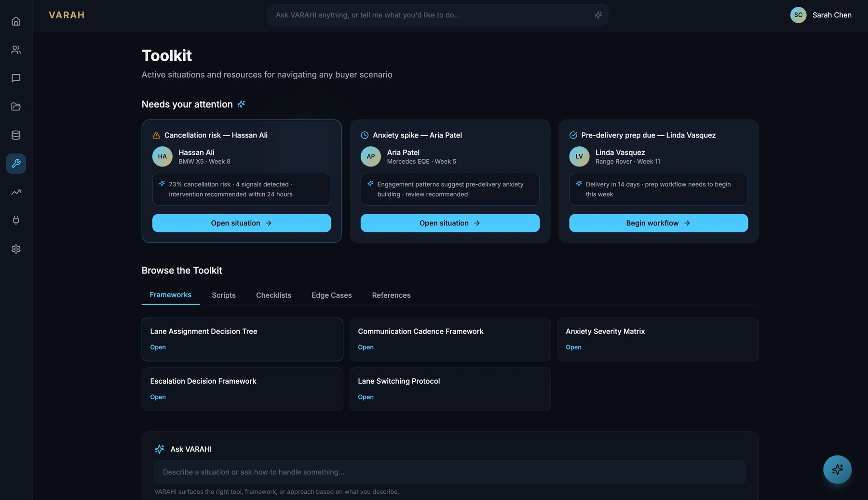Image resolution: width=868 pixels, height=500 pixels.
Task: Click the SC user avatar at top right
Action: coord(798,15)
